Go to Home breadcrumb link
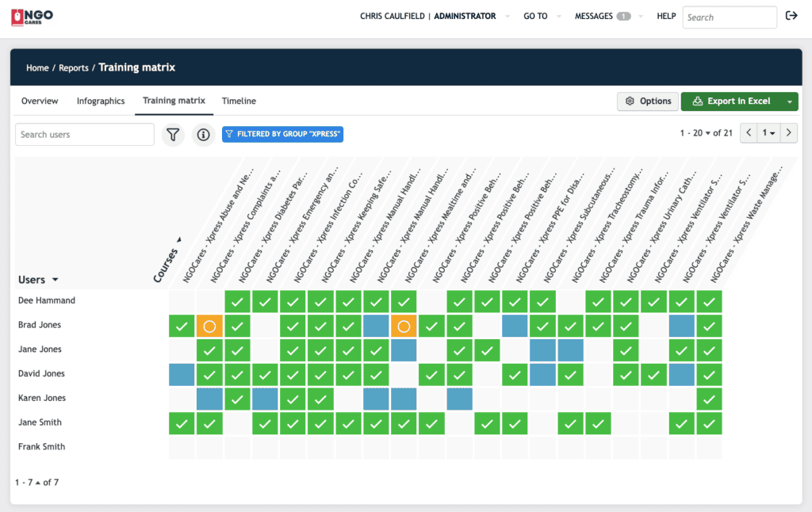Screen dimensions: 812x512 37,68
